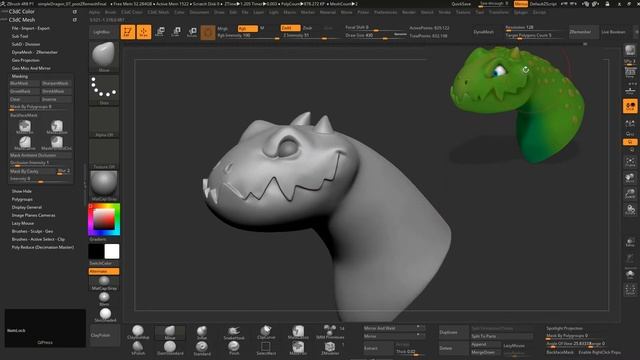The height and width of the screenshot is (360, 640).
Task: Toggle Live Boolean mode
Action: point(613,32)
